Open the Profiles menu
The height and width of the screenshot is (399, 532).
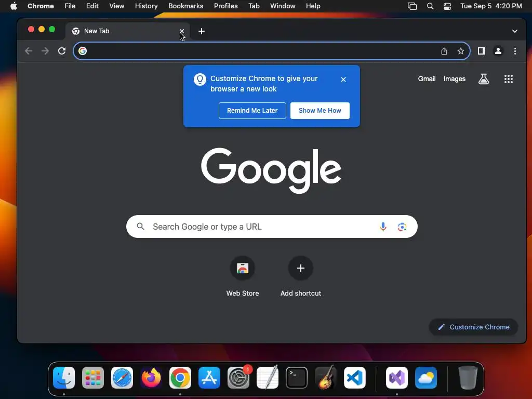(225, 6)
